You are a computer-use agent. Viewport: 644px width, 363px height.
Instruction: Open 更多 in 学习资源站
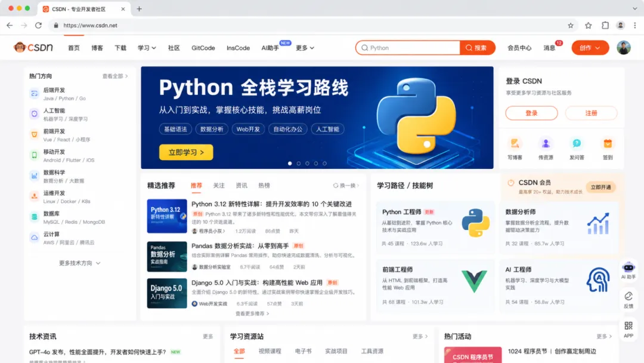[420, 336]
